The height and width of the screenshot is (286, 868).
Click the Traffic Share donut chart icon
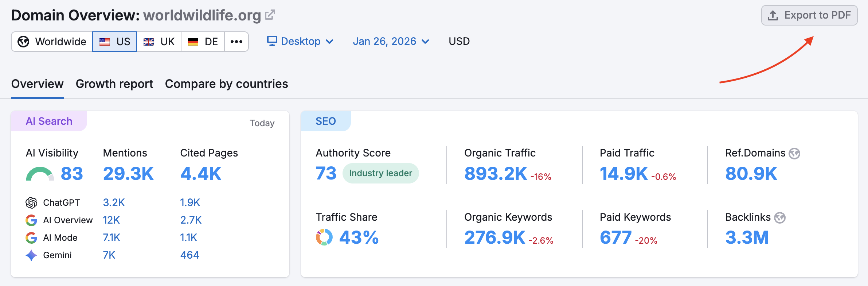(x=324, y=237)
